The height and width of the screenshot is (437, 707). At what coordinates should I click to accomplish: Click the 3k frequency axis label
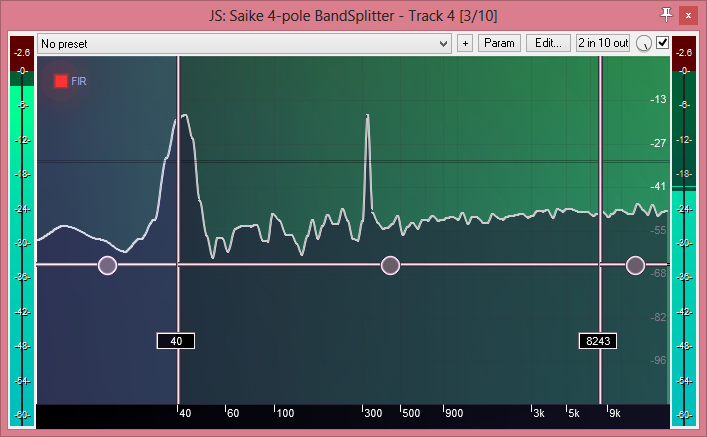coord(539,413)
